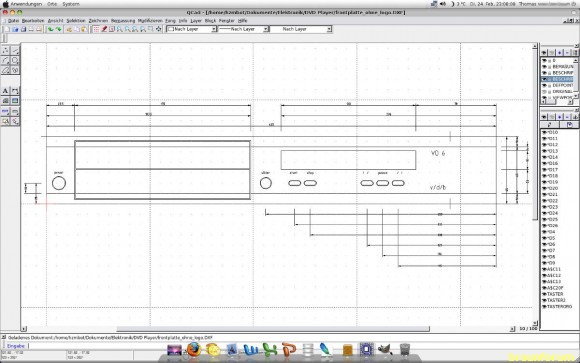580x363 pixels.
Task: Select the circle drawing tool
Action: (x=15, y=60)
